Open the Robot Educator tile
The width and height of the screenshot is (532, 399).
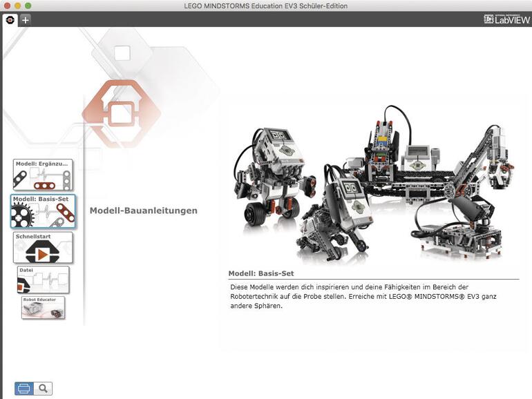pos(43,308)
